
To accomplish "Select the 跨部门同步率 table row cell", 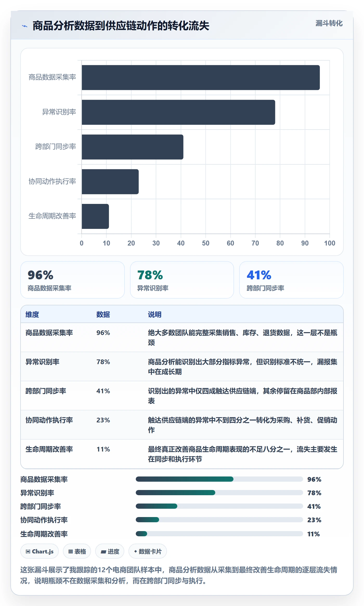I will (46, 391).
